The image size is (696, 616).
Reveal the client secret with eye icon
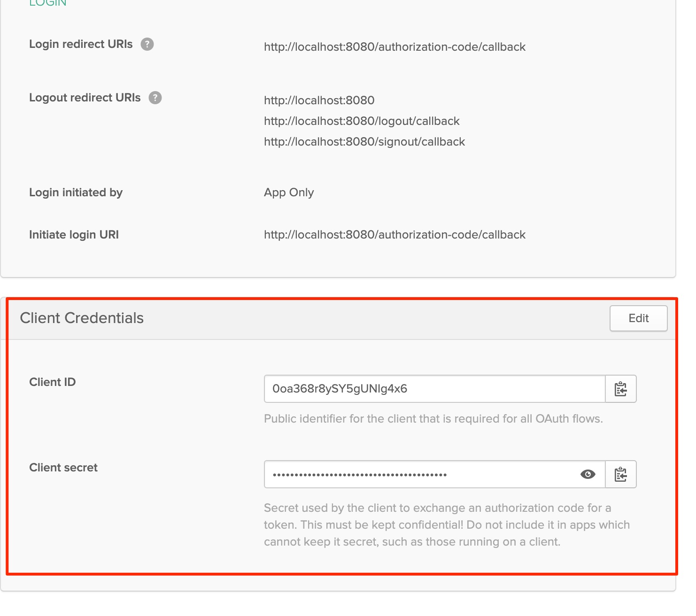tap(588, 474)
